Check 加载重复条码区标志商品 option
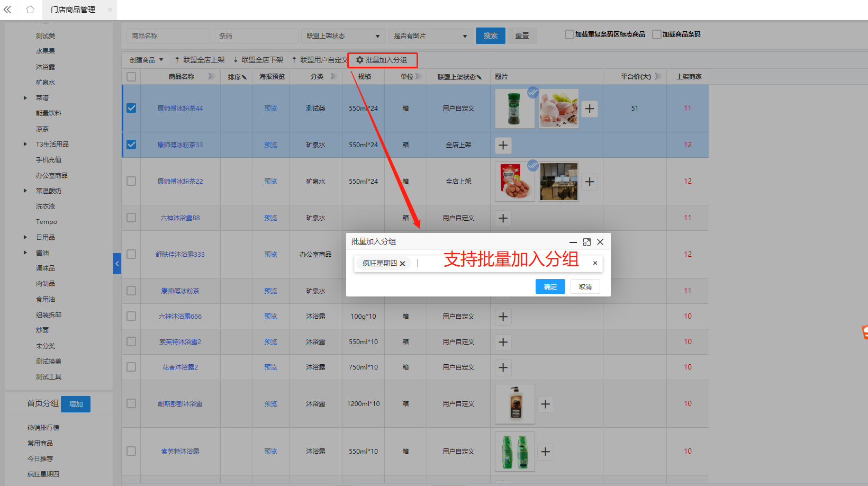868x486 pixels. point(569,34)
